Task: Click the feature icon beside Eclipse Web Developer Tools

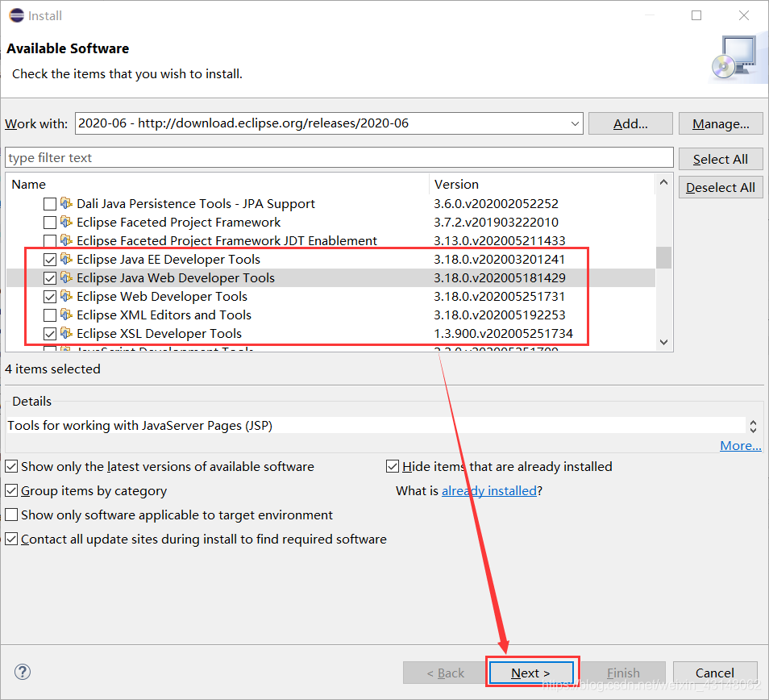Action: coord(66,296)
